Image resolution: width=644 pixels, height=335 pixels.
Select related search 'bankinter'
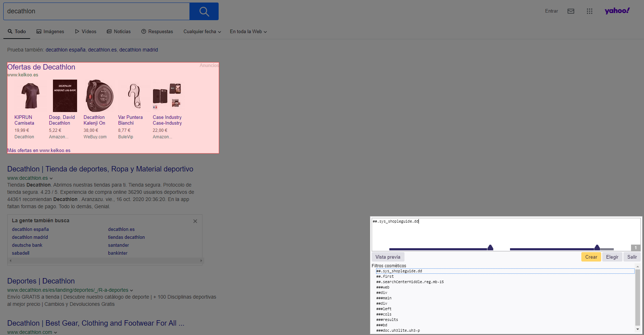118,253
